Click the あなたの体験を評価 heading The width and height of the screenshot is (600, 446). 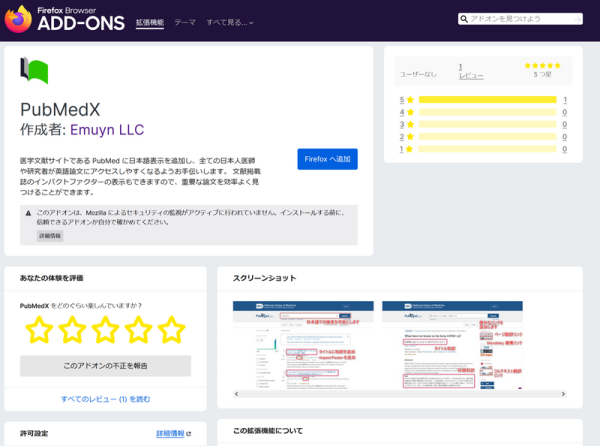pyautogui.click(x=52, y=278)
